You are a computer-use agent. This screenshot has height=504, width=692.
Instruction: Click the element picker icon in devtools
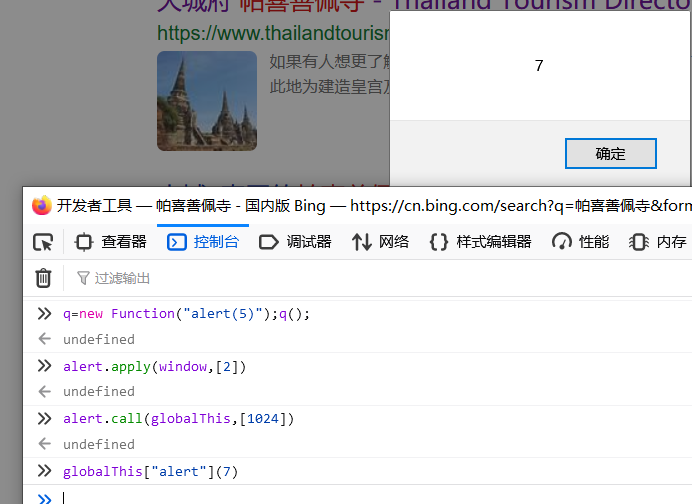click(43, 242)
